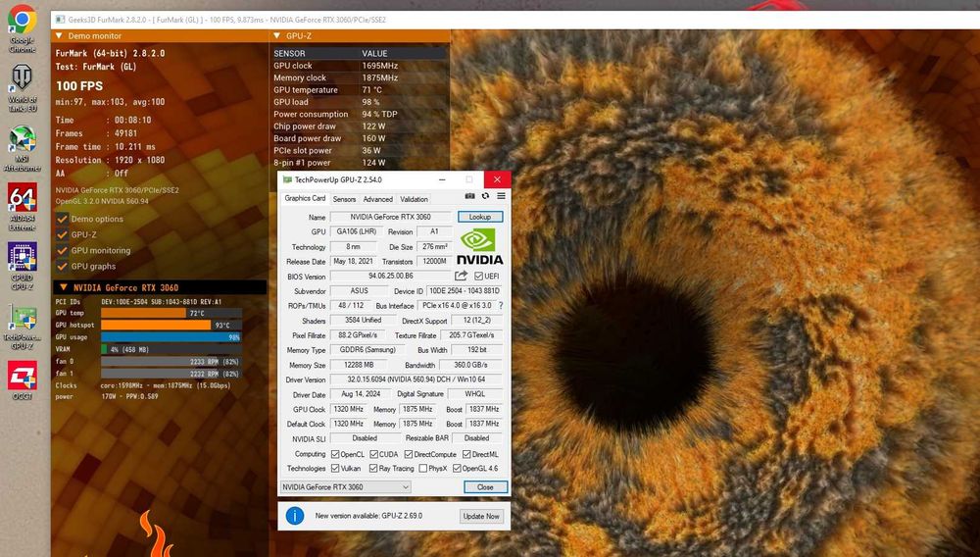Click the blue info icon in update bar

pos(294,516)
